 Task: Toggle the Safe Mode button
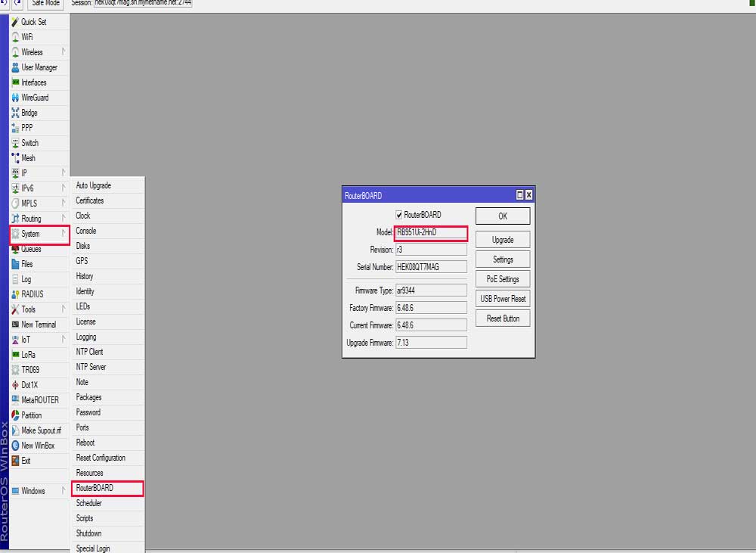coord(45,3)
